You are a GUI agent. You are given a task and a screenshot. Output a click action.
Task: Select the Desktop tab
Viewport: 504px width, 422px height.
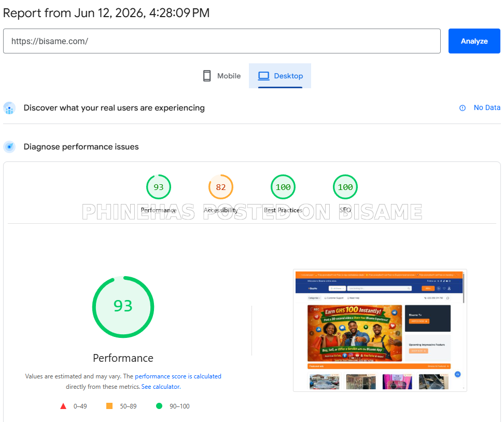[x=280, y=76]
